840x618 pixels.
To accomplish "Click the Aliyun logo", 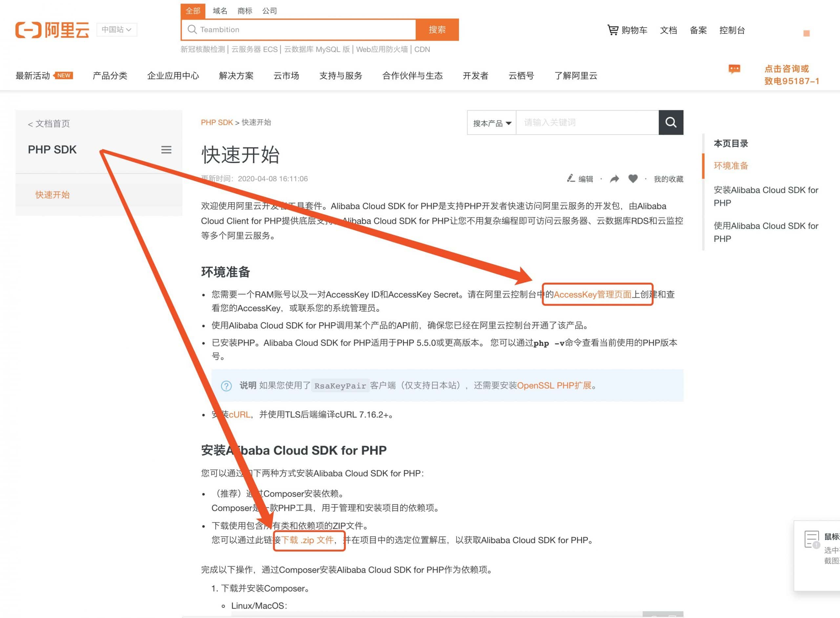I will click(52, 30).
